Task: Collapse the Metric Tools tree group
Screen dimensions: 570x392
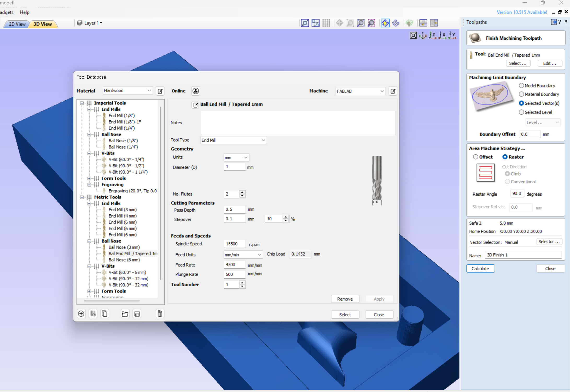Action: pos(82,197)
